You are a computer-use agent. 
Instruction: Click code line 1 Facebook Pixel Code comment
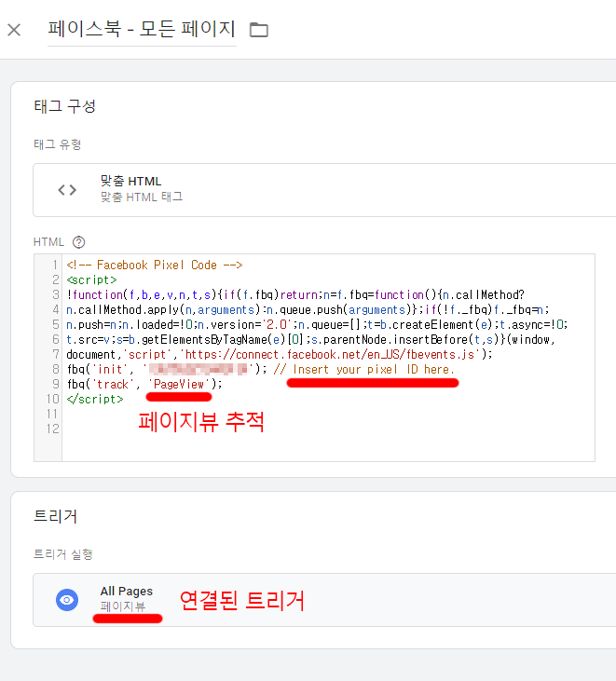tap(154, 265)
